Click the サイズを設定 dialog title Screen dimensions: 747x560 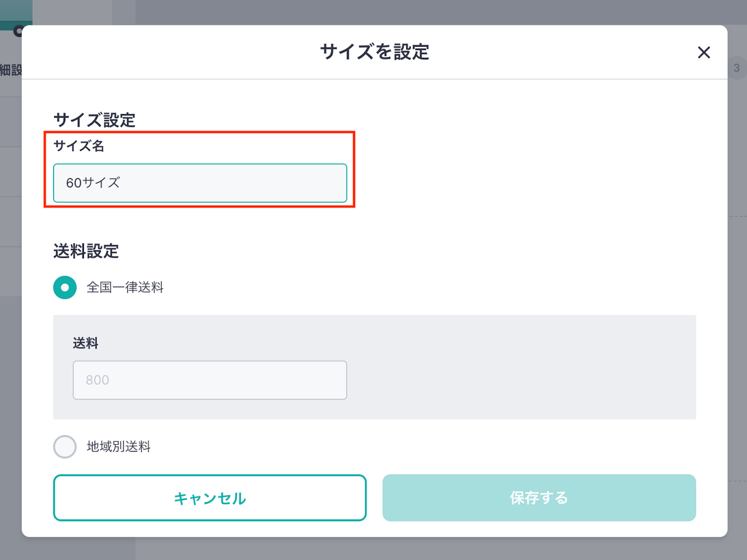click(374, 52)
